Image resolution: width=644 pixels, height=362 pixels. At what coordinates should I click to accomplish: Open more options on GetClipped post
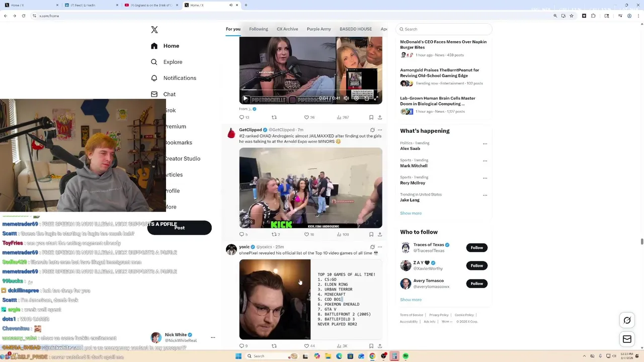click(380, 130)
